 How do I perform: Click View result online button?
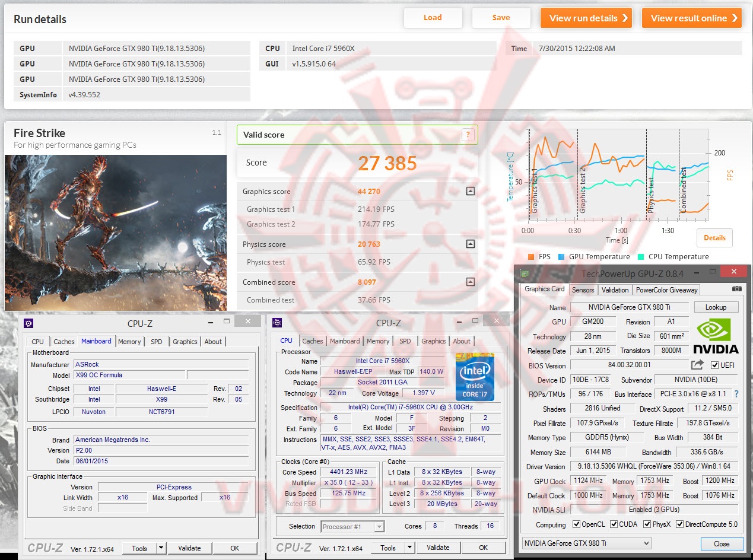click(692, 18)
